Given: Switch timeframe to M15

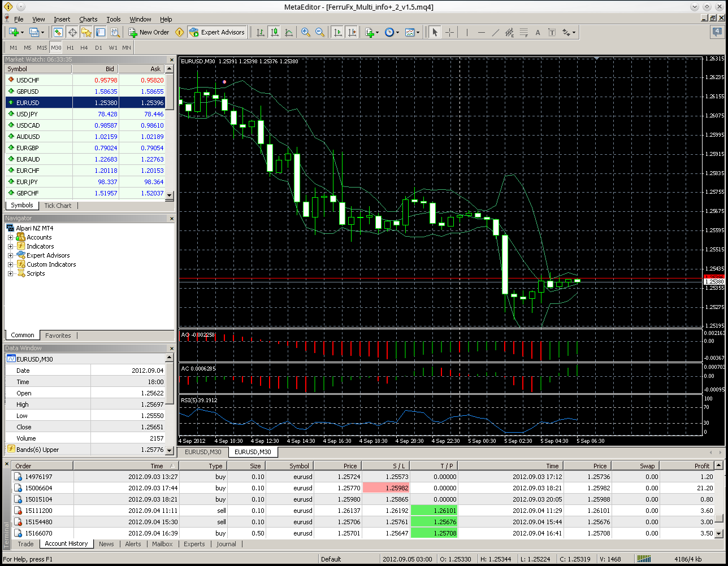Looking at the screenshot, I should click(x=42, y=47).
